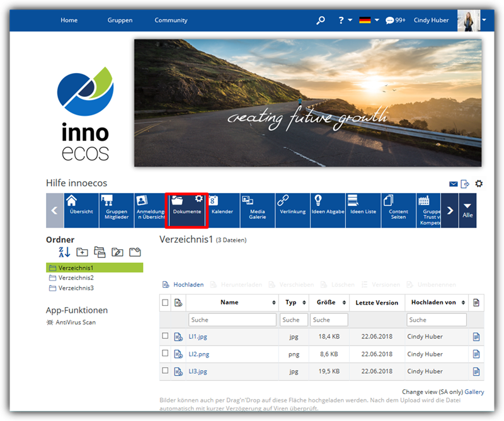Image resolution: width=504 pixels, height=421 pixels.
Task: Open the search magnifier in top bar
Action: coord(321,20)
